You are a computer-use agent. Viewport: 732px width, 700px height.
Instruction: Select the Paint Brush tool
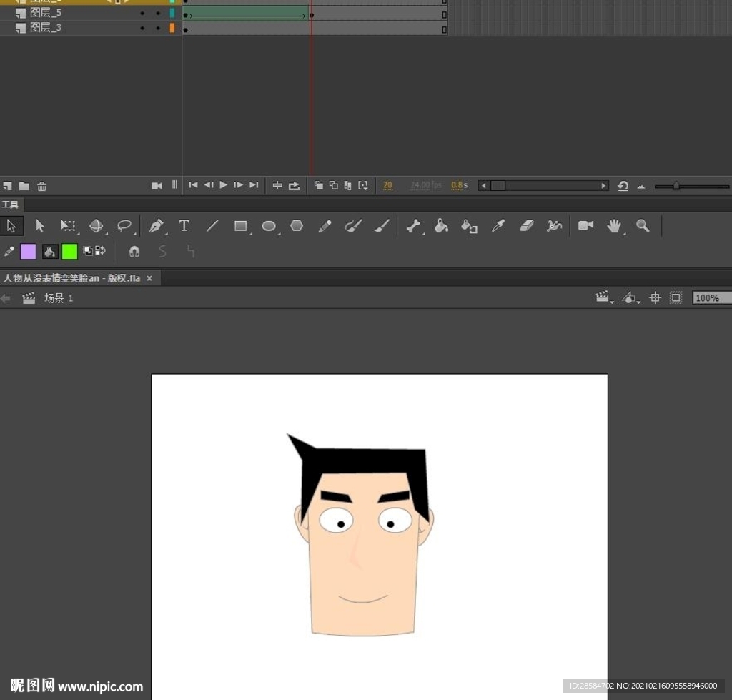tap(353, 226)
